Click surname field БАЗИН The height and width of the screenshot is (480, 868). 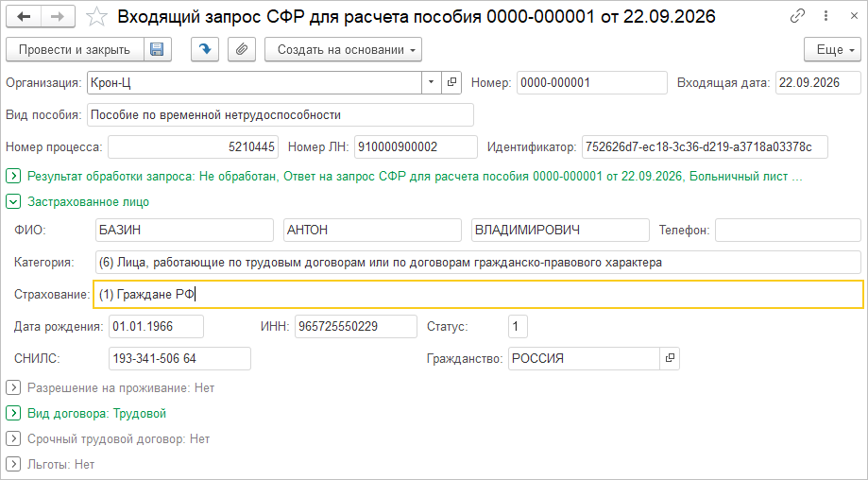click(x=184, y=230)
